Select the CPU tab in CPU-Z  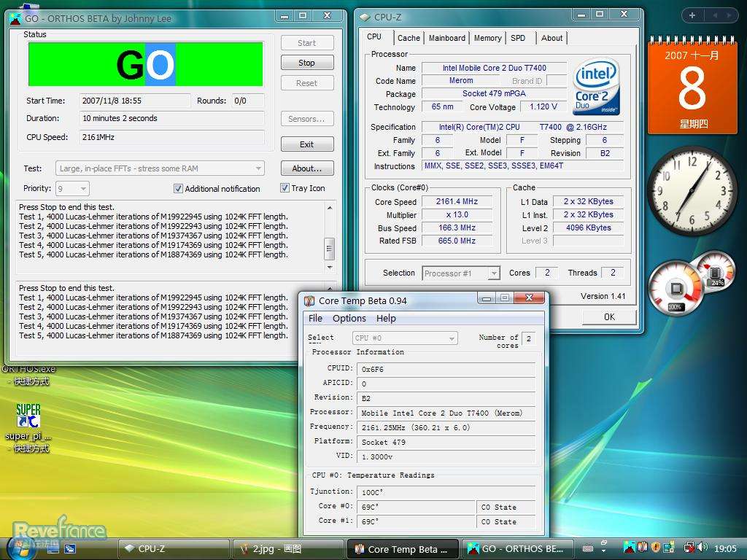coord(374,37)
